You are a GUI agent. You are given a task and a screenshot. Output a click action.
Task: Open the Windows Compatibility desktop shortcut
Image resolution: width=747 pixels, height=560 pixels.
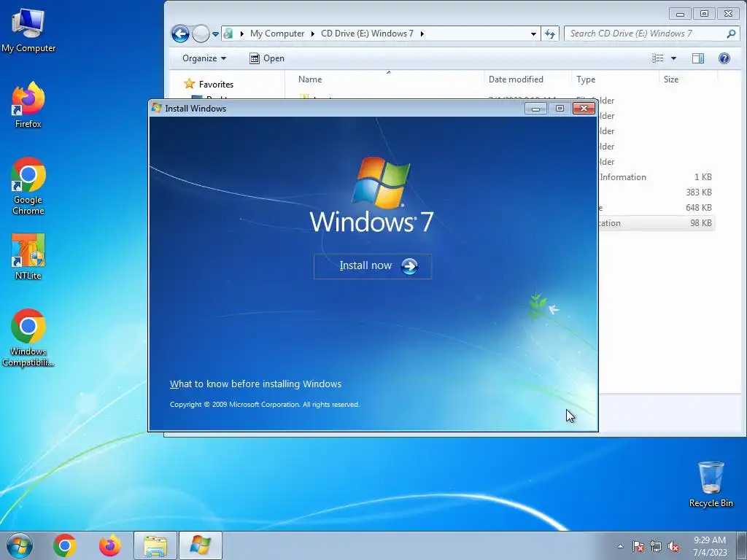tap(28, 338)
